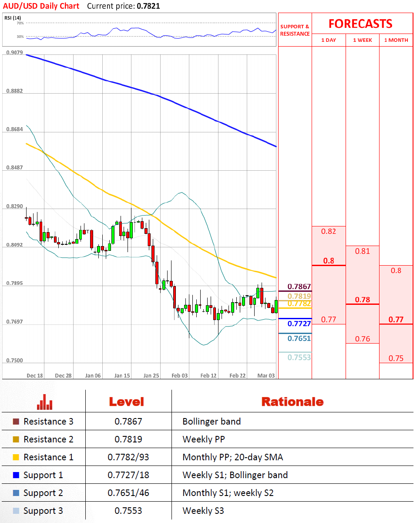The width and height of the screenshot is (420, 523).
Task: Click the bold 0.77 1-month forecast value
Action: pos(396,320)
